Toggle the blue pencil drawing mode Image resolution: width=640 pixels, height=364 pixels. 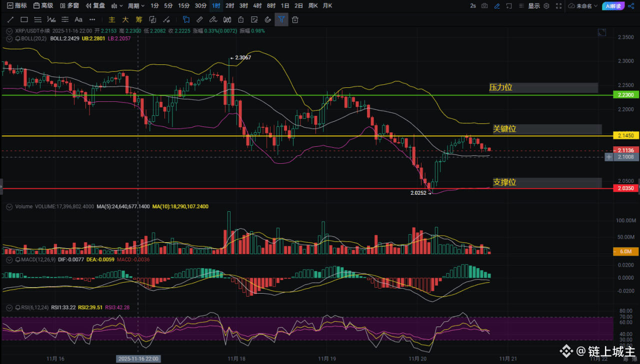497,6
